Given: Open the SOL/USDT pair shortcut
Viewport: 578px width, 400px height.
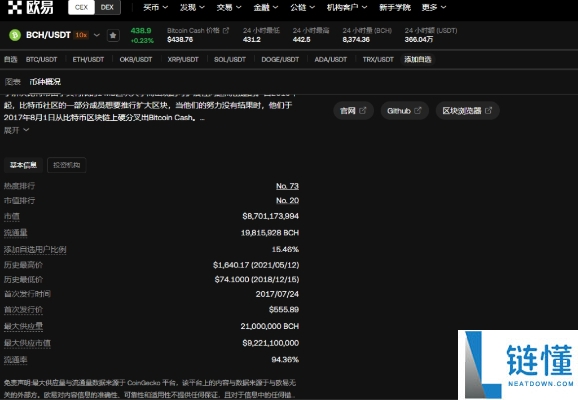Looking at the screenshot, I should 230,59.
